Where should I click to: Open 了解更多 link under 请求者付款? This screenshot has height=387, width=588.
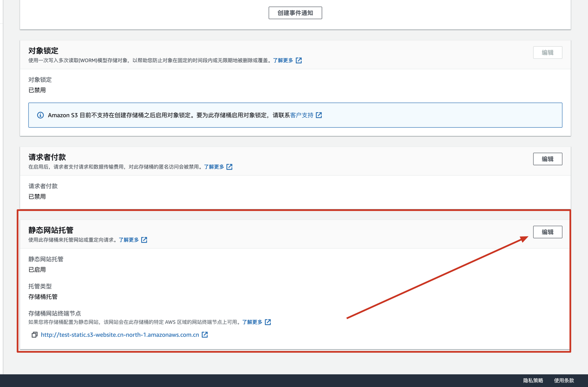(x=214, y=167)
